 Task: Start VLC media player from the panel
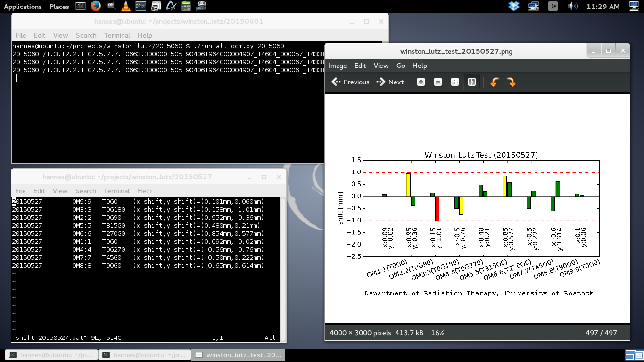pos(125,6)
